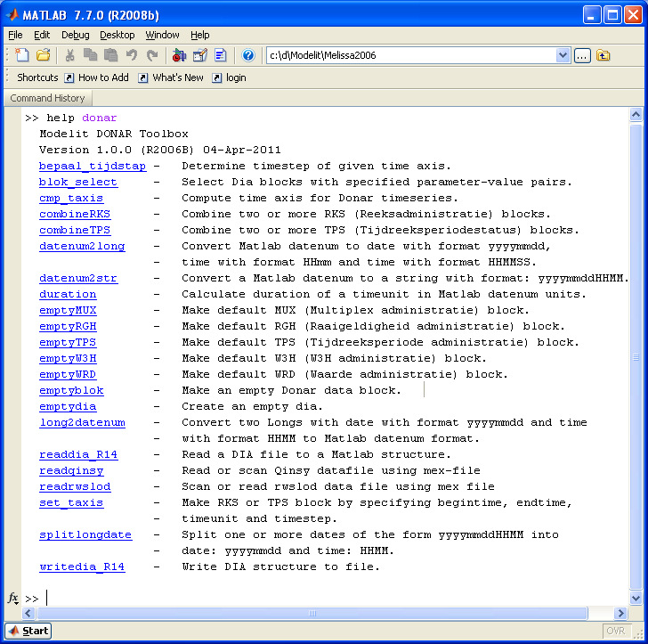This screenshot has width=648, height=644.
Task: Open the writedia_R14 help link
Action: 82,567
